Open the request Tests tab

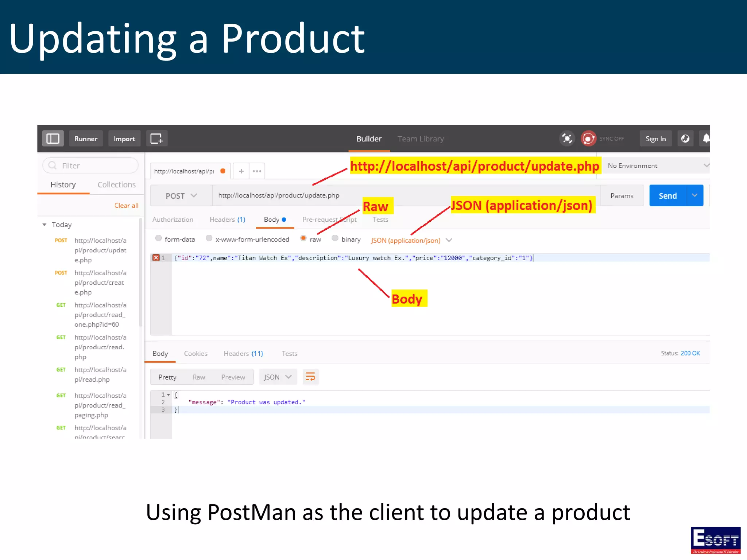tap(380, 219)
